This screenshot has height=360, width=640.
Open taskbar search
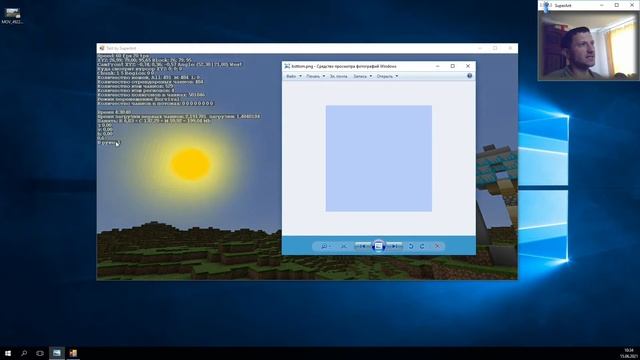[24, 353]
